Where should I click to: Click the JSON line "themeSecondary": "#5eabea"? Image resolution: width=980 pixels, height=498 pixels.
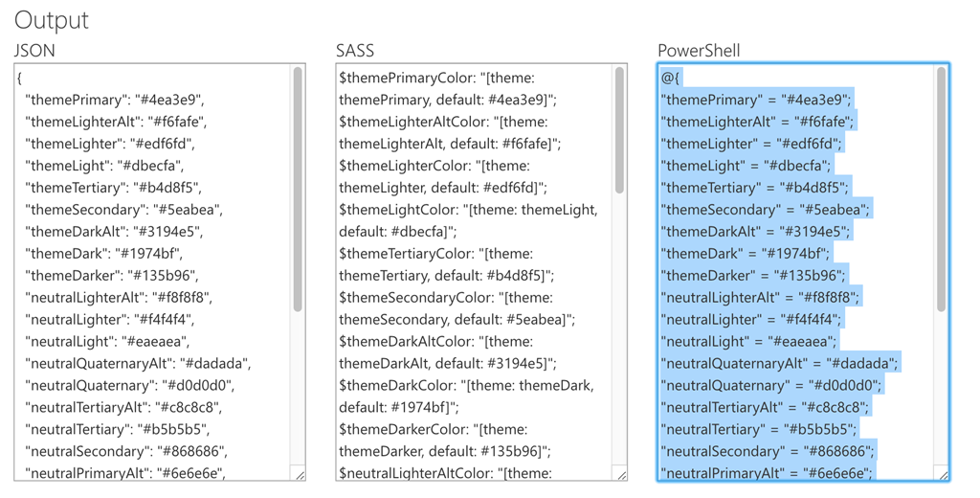pyautogui.click(x=123, y=210)
